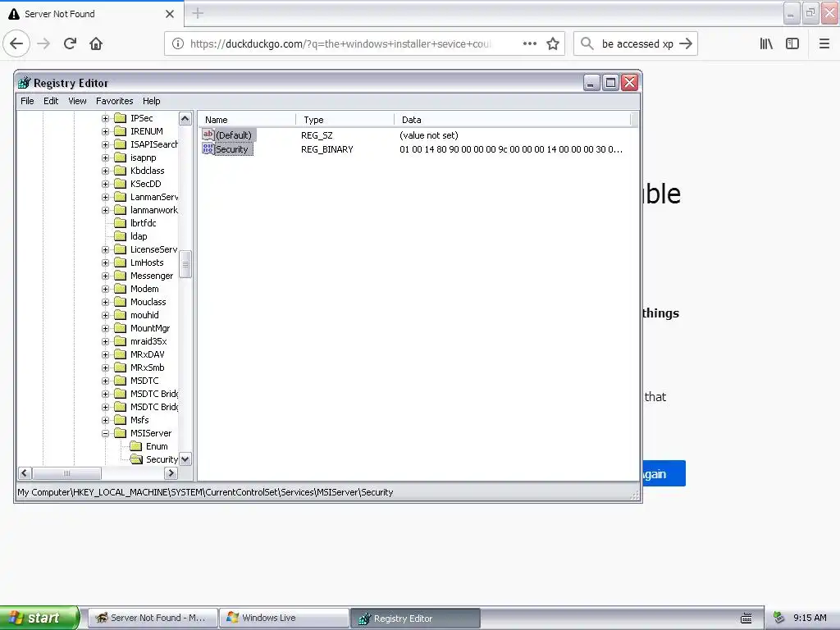Screen dimensions: 840x630
Task: Expand the Mouclass key
Action: [x=106, y=302]
